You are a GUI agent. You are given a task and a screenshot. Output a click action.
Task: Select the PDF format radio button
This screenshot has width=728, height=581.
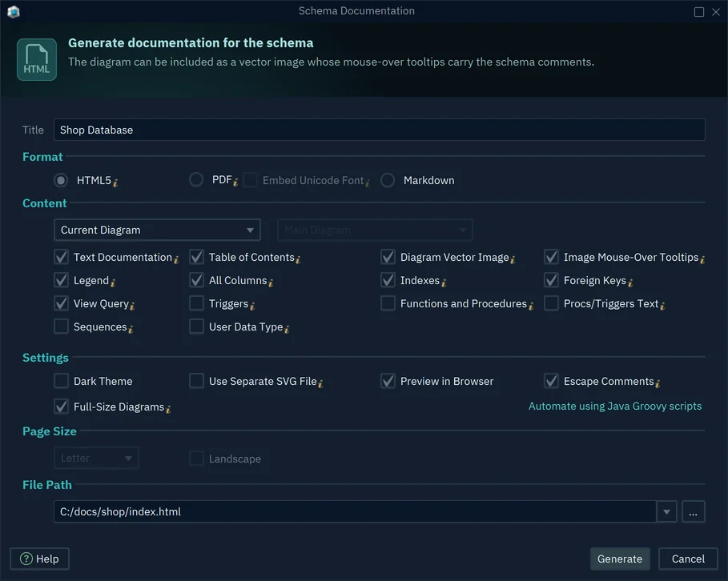tap(196, 179)
